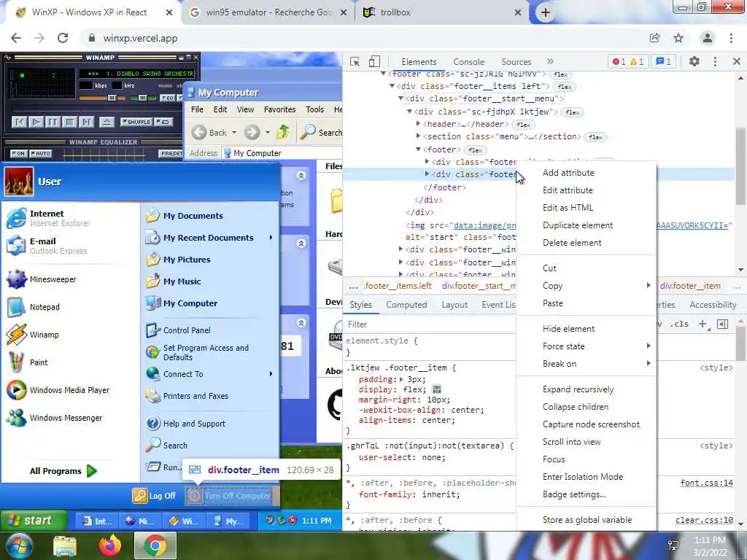Open the font.css:14 source link

click(706, 483)
